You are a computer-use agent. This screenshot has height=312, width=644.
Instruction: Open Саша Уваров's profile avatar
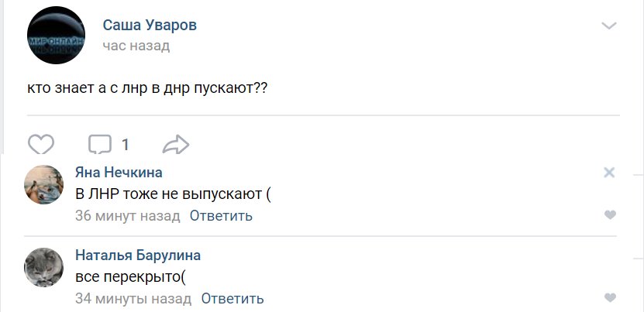(57, 36)
